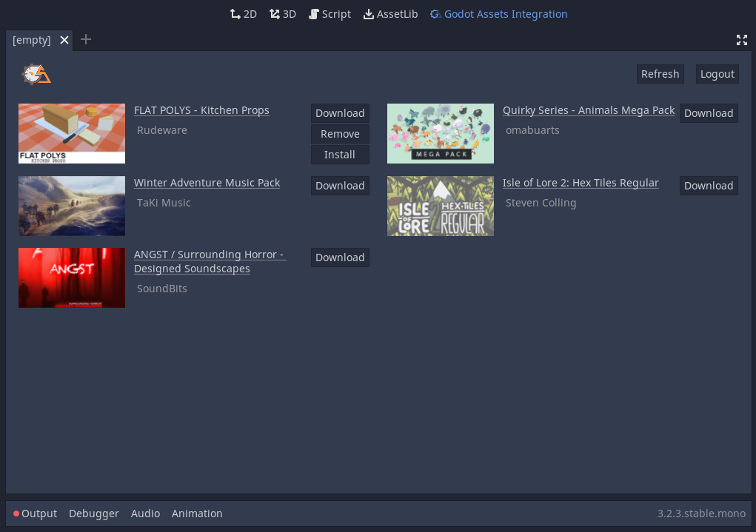Add a new scene tab
756x532 pixels.
click(x=86, y=39)
